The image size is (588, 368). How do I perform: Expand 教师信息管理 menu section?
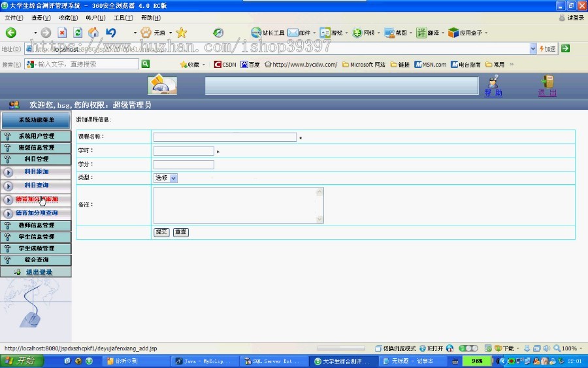click(36, 225)
